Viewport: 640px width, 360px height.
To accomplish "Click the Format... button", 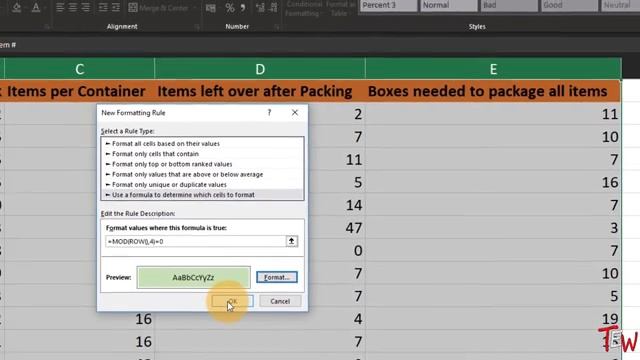I will pos(277,277).
